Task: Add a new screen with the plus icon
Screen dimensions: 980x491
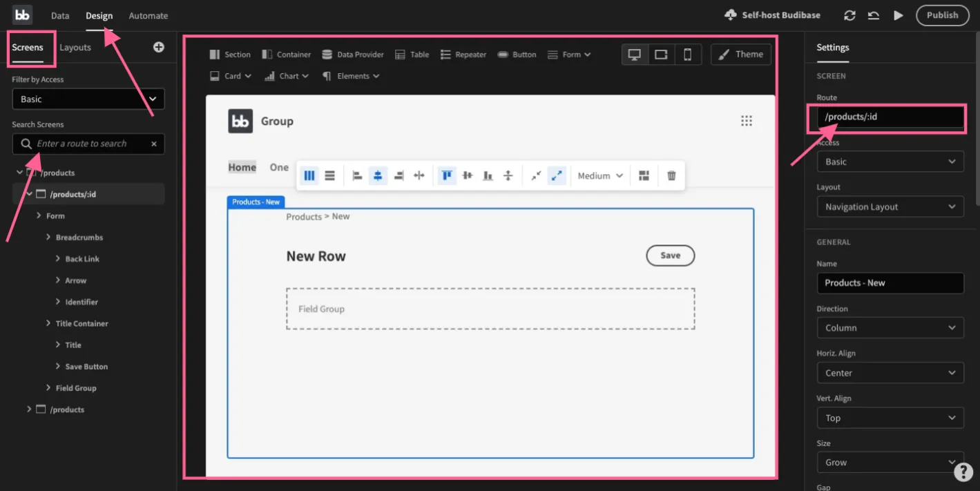Action: click(159, 47)
